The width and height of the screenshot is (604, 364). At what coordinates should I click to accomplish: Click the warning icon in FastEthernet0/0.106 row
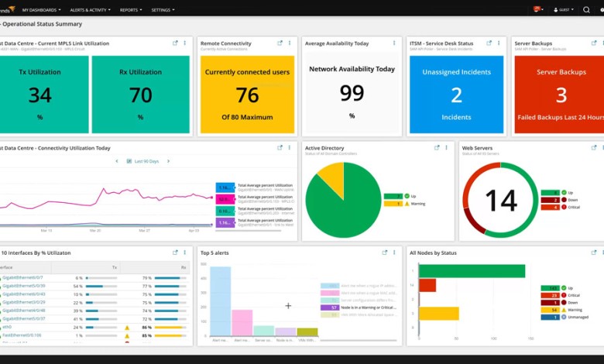click(127, 336)
